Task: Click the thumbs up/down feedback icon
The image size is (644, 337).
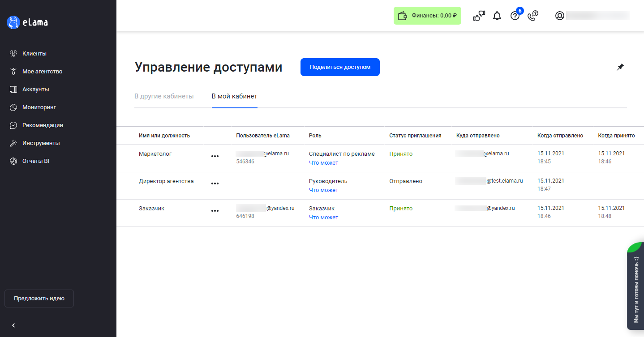Action: click(x=479, y=16)
